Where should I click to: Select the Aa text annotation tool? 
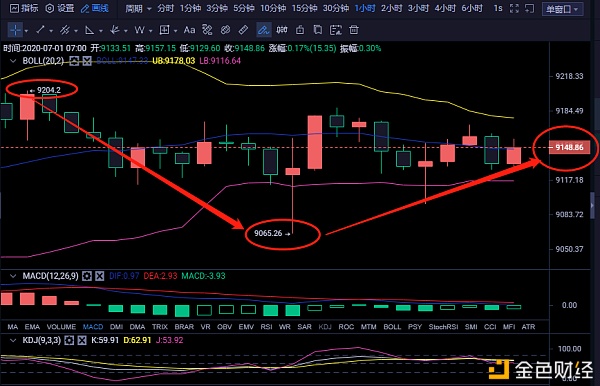coord(189,30)
